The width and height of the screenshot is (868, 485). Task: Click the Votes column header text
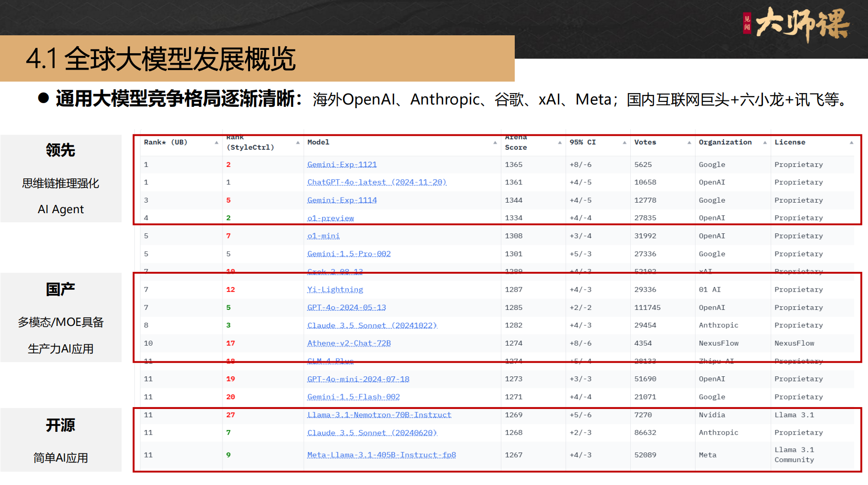[x=645, y=143]
